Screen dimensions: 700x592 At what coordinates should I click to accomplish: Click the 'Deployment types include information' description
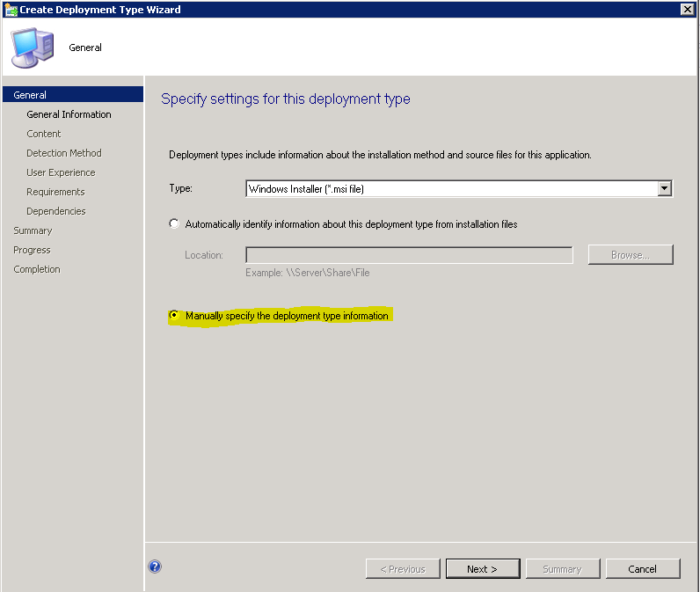(380, 155)
